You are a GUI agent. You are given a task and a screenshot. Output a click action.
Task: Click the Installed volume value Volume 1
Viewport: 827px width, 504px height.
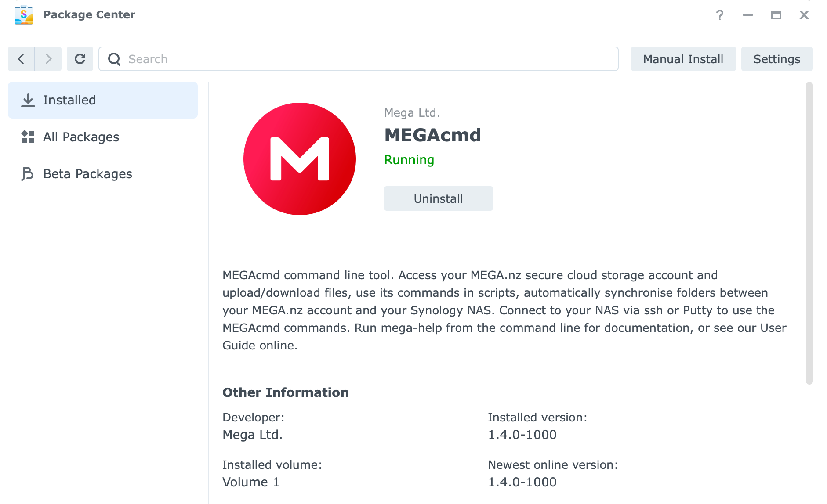click(x=251, y=482)
